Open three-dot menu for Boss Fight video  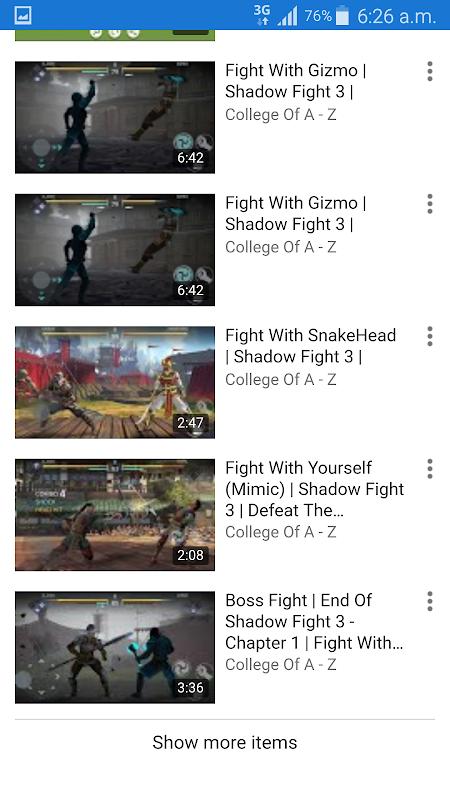430,602
